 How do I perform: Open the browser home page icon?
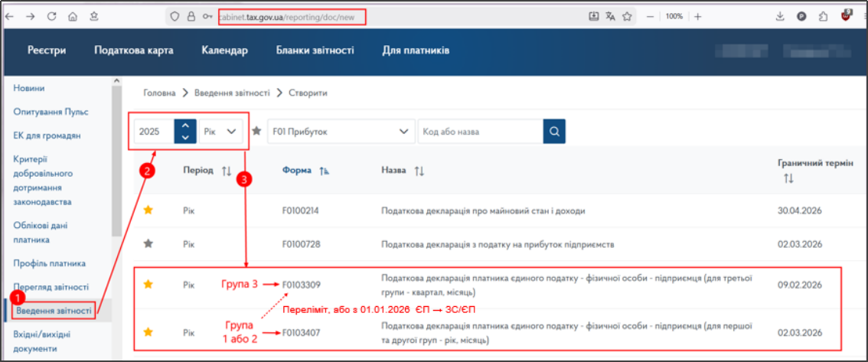point(73,16)
